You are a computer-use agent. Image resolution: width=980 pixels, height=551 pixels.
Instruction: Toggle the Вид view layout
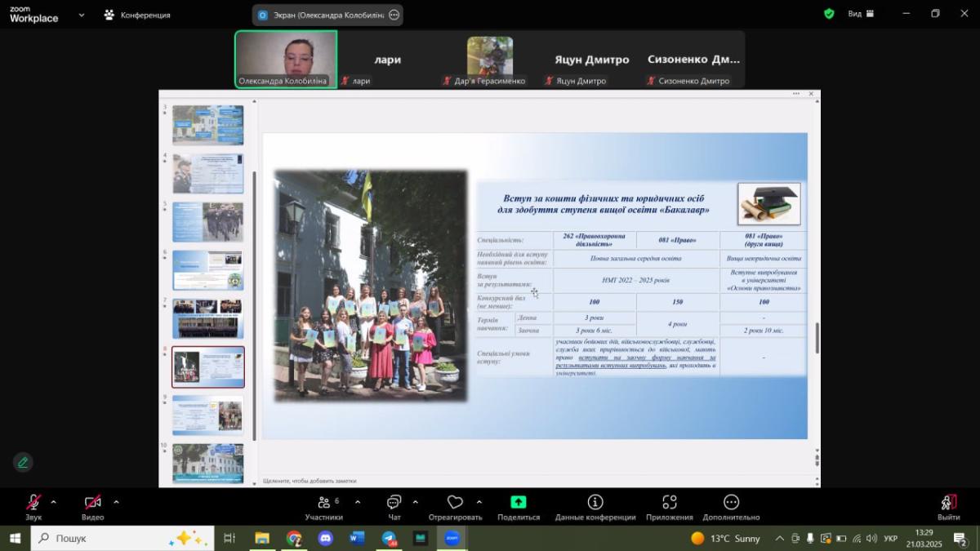pyautogui.click(x=861, y=14)
